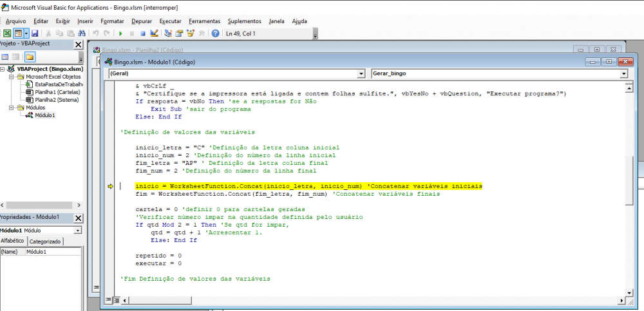Save the Bingo.xlsm project
Viewport: 644px width, 311px height.
coord(34,33)
